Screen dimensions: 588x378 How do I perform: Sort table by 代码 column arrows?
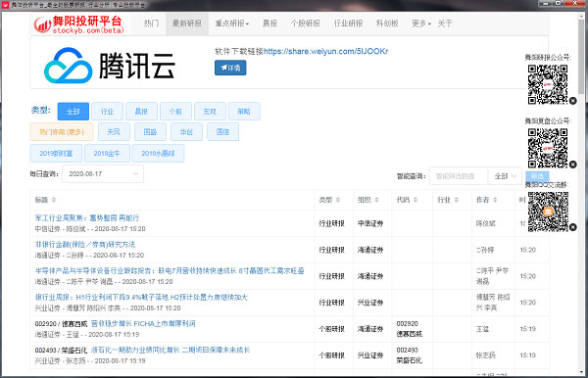(416, 200)
